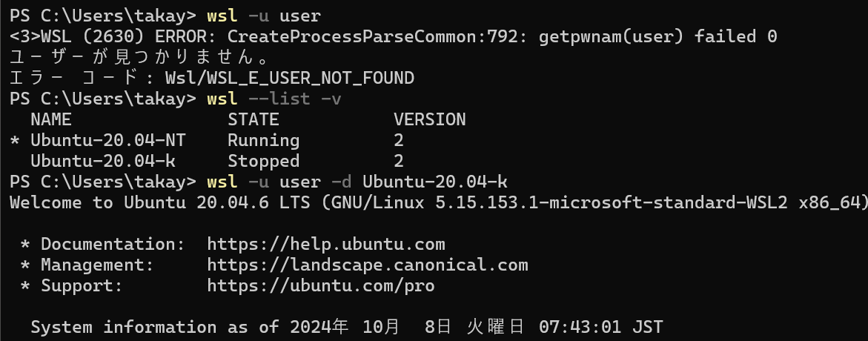Viewport: 868px width, 341px height.
Task: Click the Stopped state text
Action: pos(263,161)
